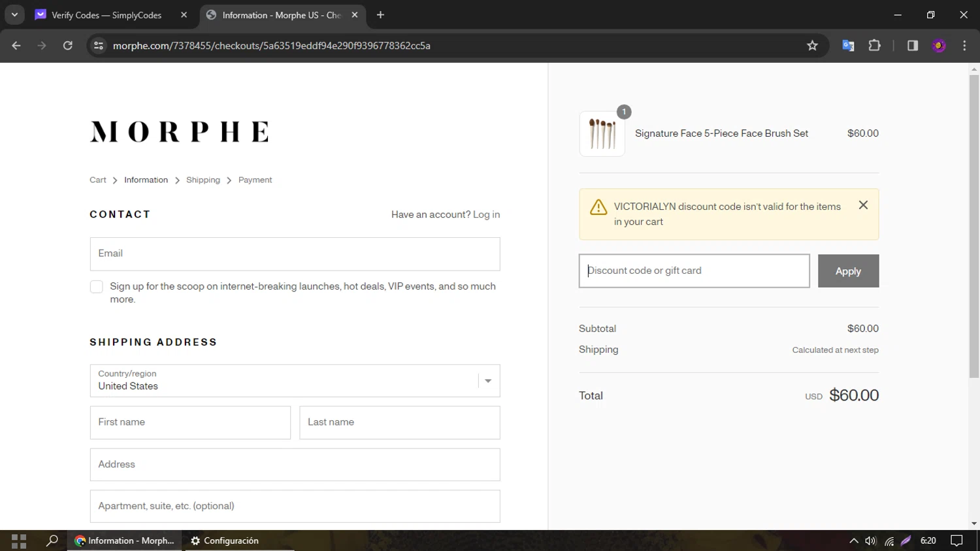Click the brush set product thumbnail
980x551 pixels.
(x=602, y=133)
